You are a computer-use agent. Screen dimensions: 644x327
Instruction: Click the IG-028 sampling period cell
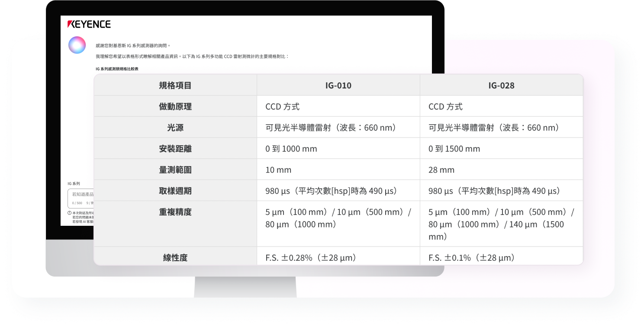pos(501,191)
